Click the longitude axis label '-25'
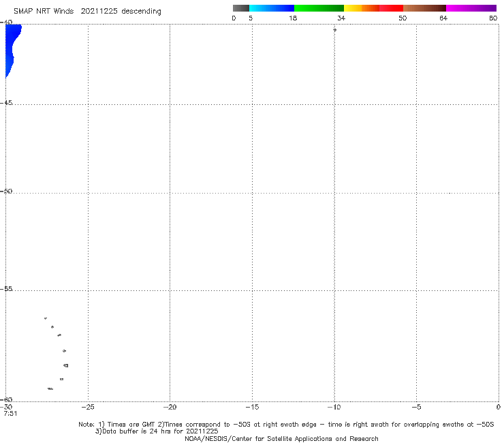This screenshot has width=504, height=443. (x=88, y=407)
